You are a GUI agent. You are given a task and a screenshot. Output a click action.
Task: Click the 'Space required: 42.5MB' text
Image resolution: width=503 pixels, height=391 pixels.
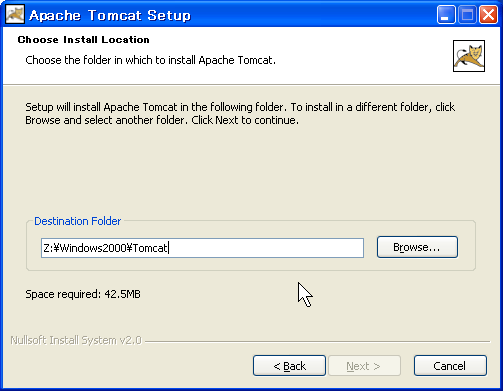pyautogui.click(x=83, y=294)
